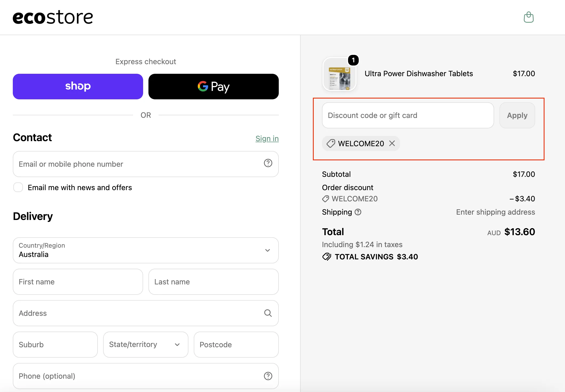The height and width of the screenshot is (392, 565).
Task: Click the Last name field
Action: click(213, 282)
